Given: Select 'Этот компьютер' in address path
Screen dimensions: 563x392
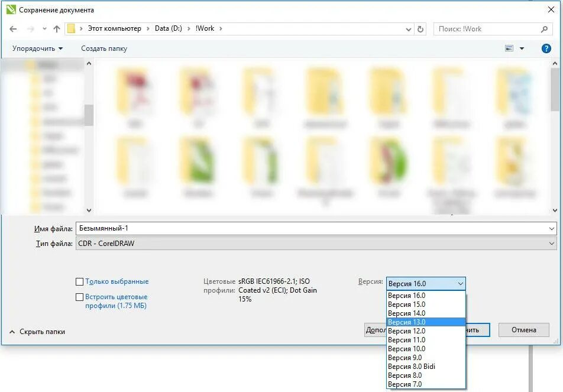Looking at the screenshot, I should point(115,28).
